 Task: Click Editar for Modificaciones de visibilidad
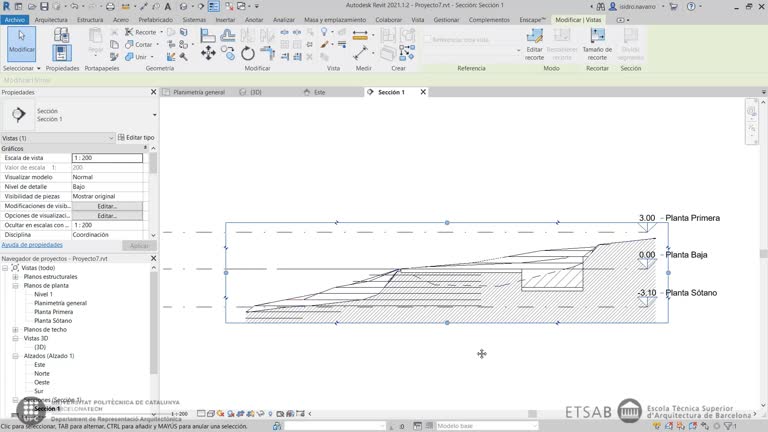[107, 206]
